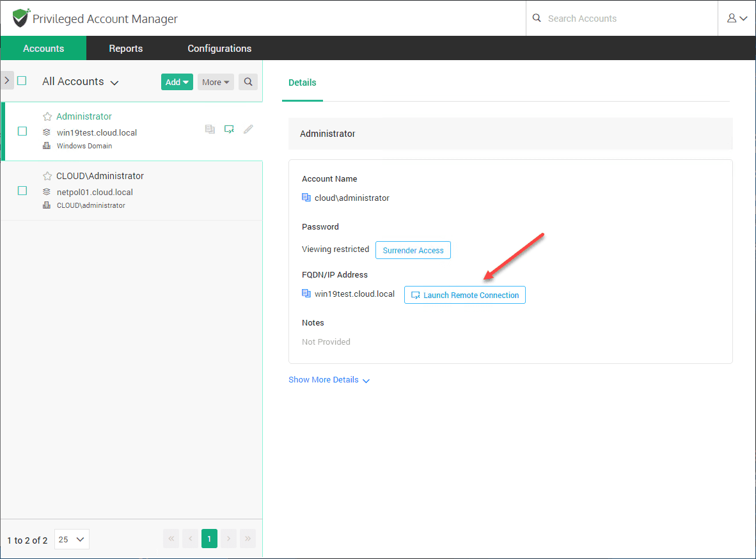This screenshot has width=756, height=559.
Task: Open the More actions dropdown
Action: click(216, 82)
